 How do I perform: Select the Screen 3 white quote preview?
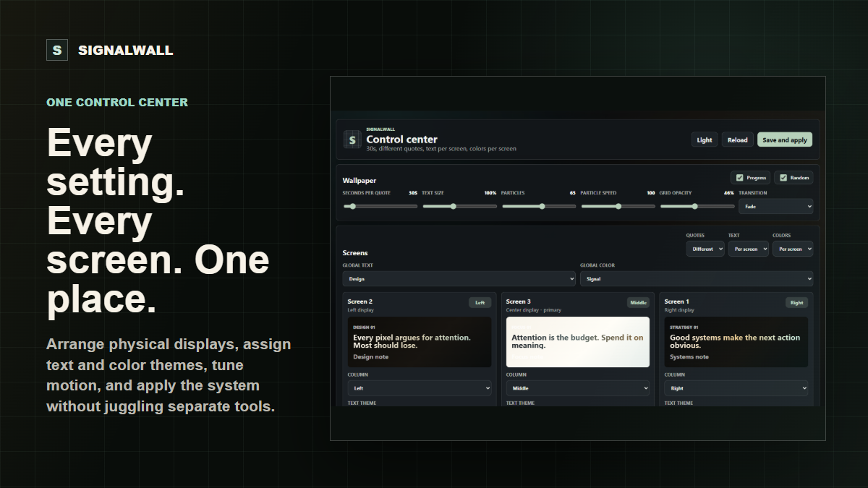578,342
